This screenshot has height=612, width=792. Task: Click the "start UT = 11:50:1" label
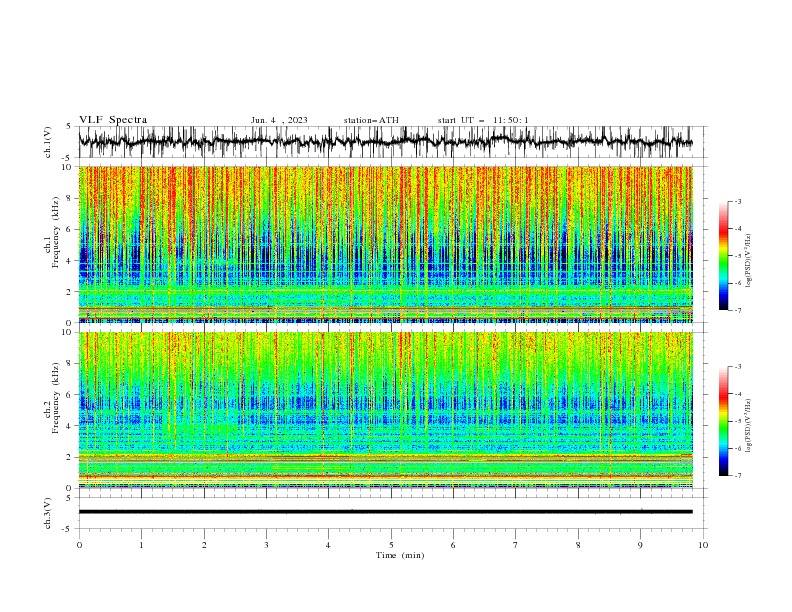coord(483,120)
